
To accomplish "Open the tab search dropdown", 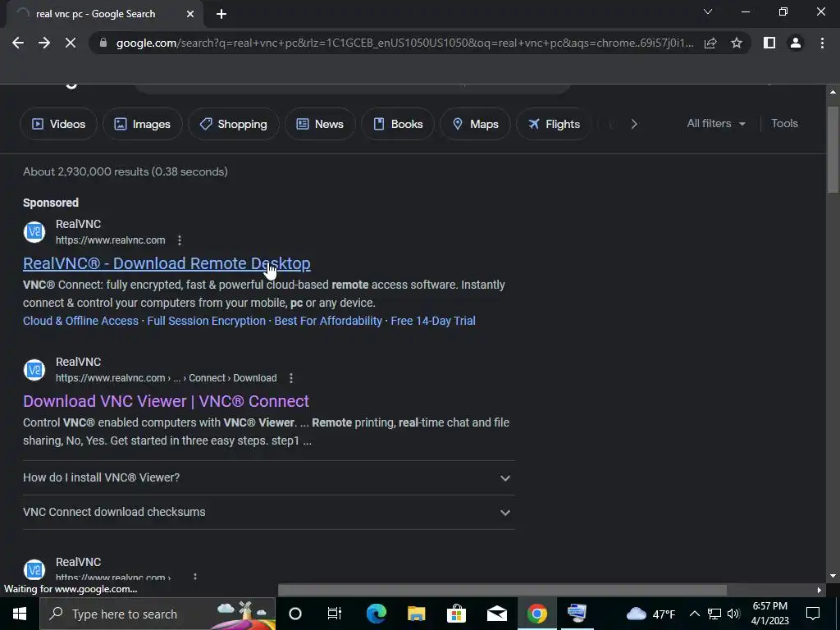I will pos(708,11).
